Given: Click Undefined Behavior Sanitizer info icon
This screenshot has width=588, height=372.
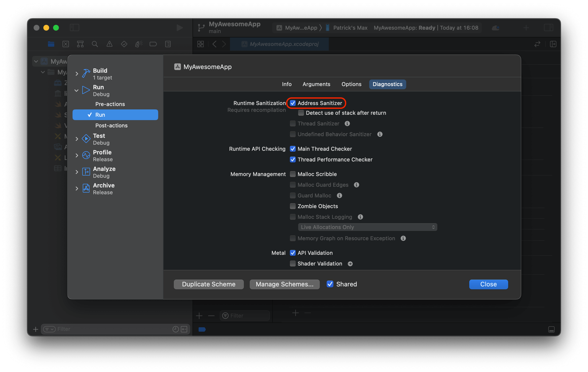Looking at the screenshot, I should tap(380, 134).
